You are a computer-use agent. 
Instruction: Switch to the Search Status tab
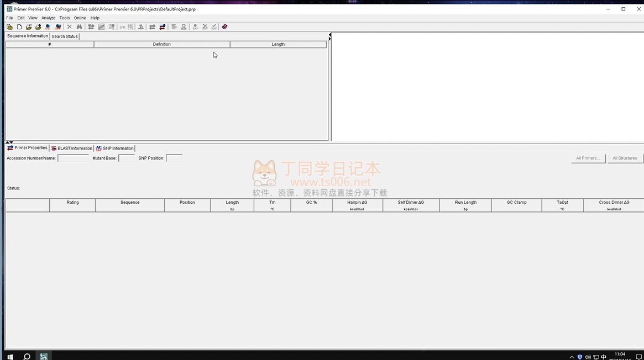pos(65,36)
